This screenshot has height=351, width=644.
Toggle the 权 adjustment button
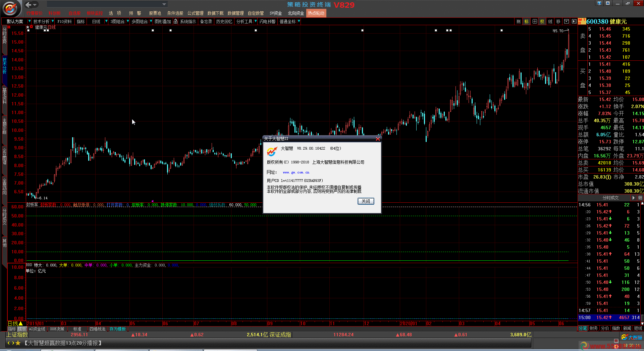[542, 21]
